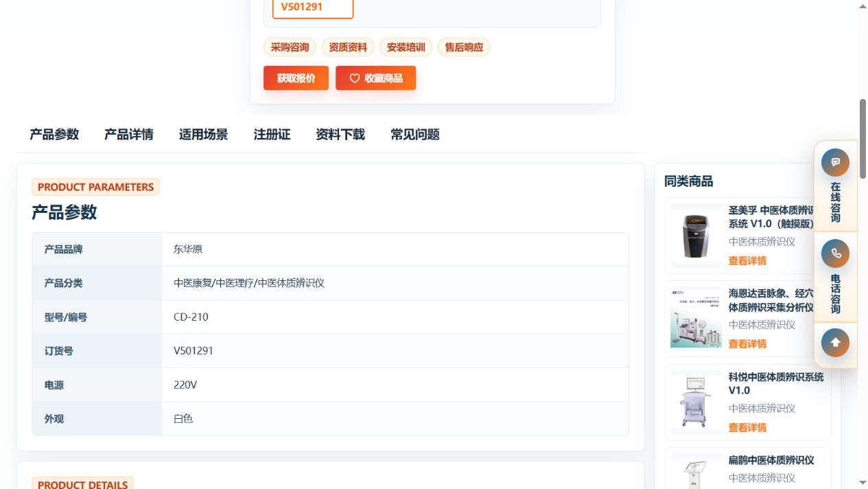Click the scrollbar up arrow
Viewport: 868px width, 489px height.
pyautogui.click(x=863, y=5)
